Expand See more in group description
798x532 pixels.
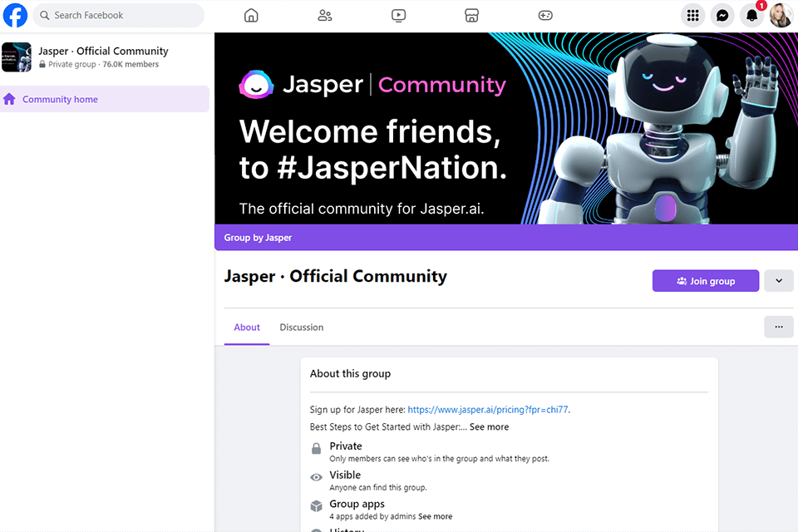(x=489, y=427)
